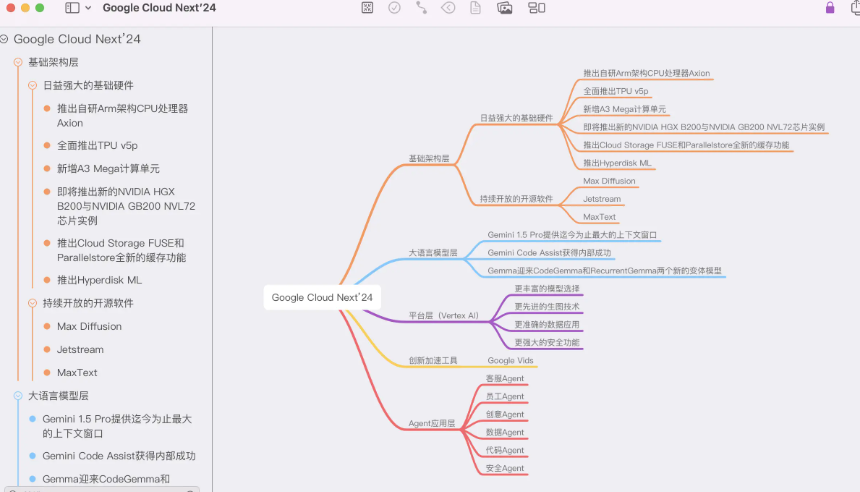860x492 pixels.
Task: Add a note with document icon
Action: pyautogui.click(x=476, y=8)
